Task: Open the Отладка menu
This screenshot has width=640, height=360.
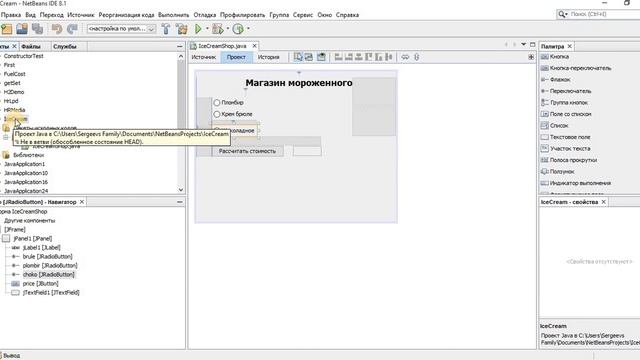Action: [x=204, y=15]
